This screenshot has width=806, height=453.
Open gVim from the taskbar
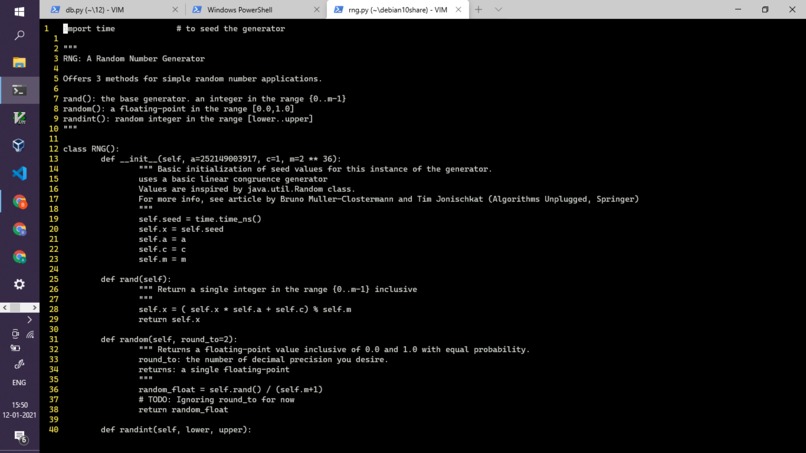click(19, 118)
